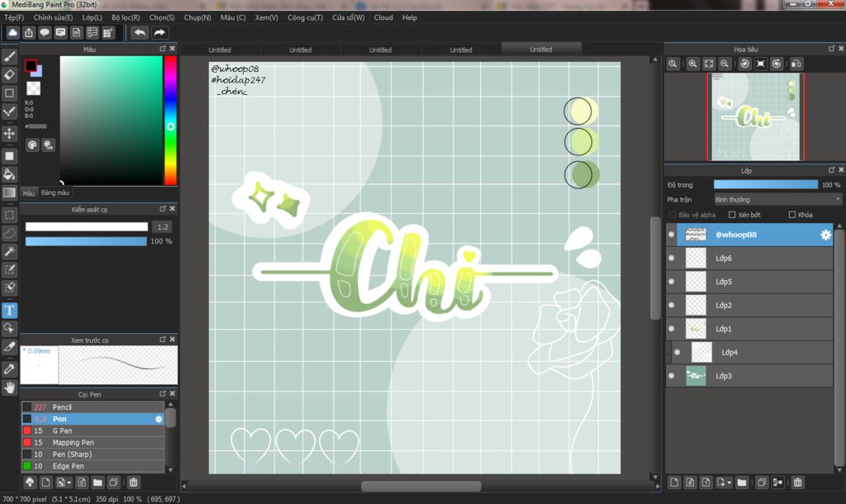Select the Pencil brush
The height and width of the screenshot is (504, 846).
93,407
